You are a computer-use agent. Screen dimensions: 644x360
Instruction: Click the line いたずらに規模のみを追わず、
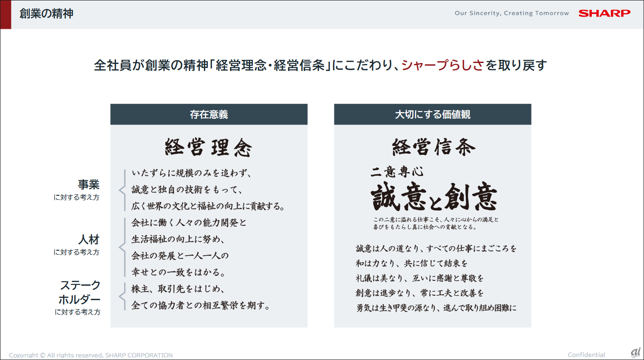click(x=191, y=173)
